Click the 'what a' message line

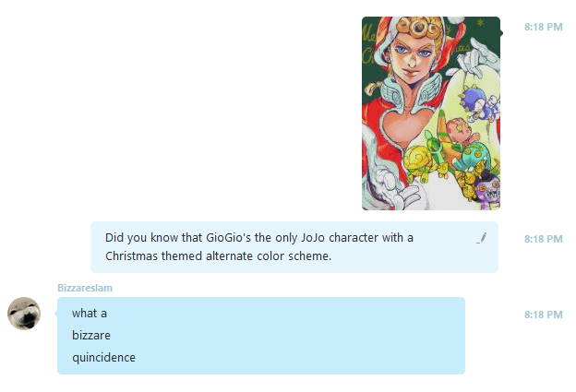(90, 314)
